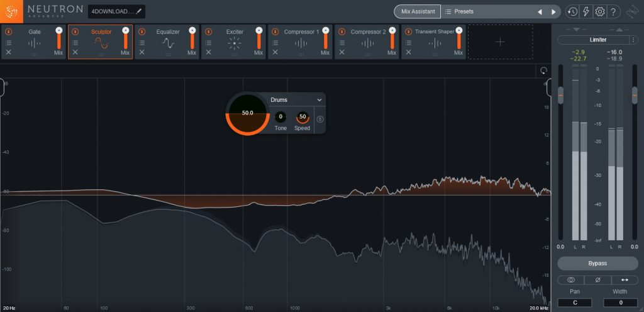Open settings gear icon
This screenshot has width=644, height=312.
point(599,11)
